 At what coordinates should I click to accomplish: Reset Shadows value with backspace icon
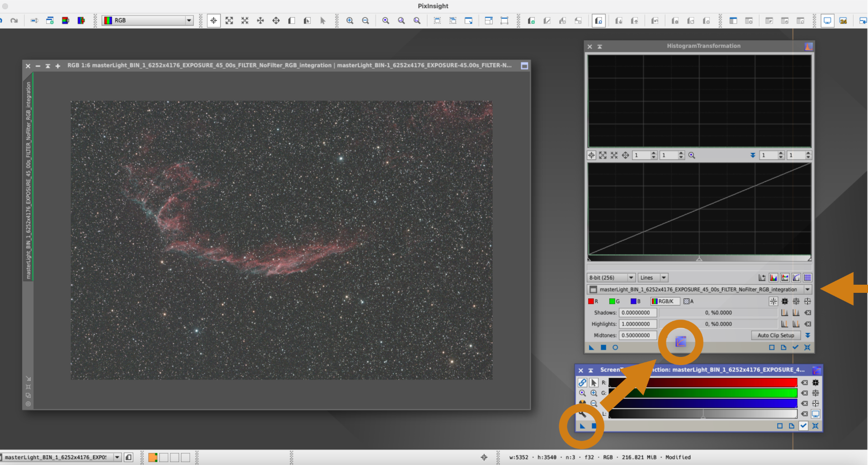[x=807, y=313]
